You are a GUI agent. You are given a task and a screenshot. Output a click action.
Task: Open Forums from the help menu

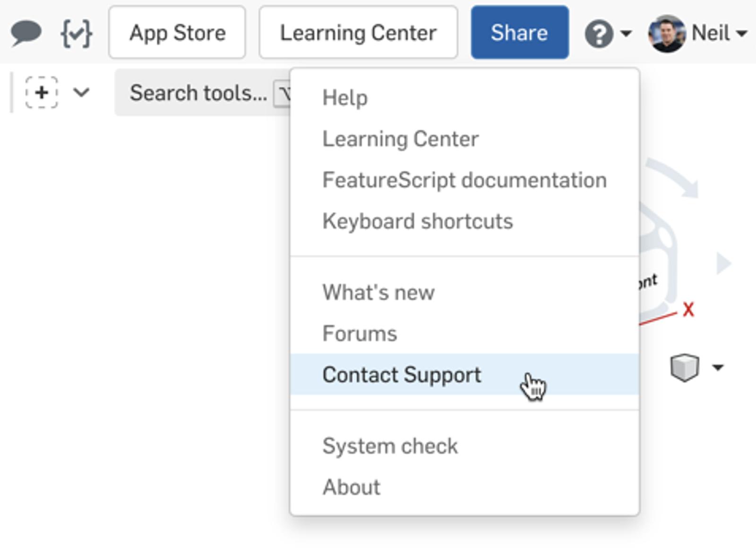(360, 334)
